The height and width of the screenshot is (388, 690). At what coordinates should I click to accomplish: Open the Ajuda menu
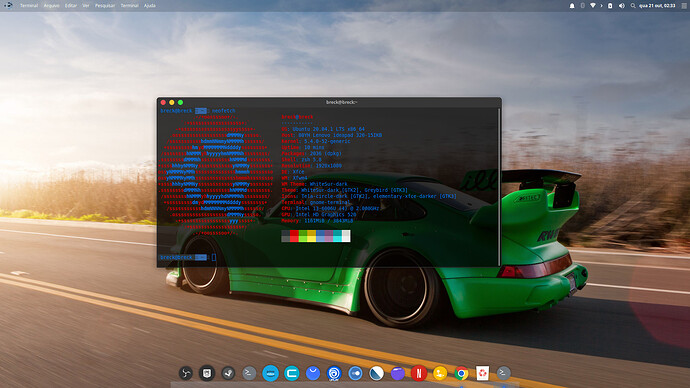(150, 6)
